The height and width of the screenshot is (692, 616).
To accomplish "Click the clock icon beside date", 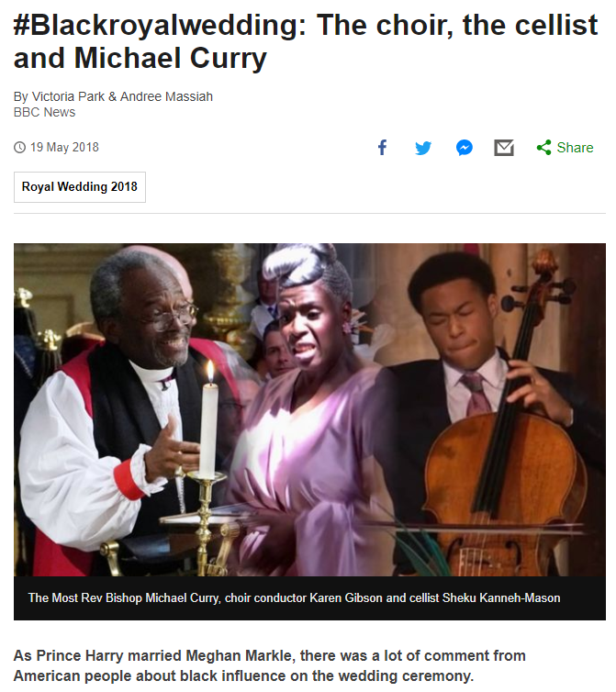I will [x=20, y=148].
